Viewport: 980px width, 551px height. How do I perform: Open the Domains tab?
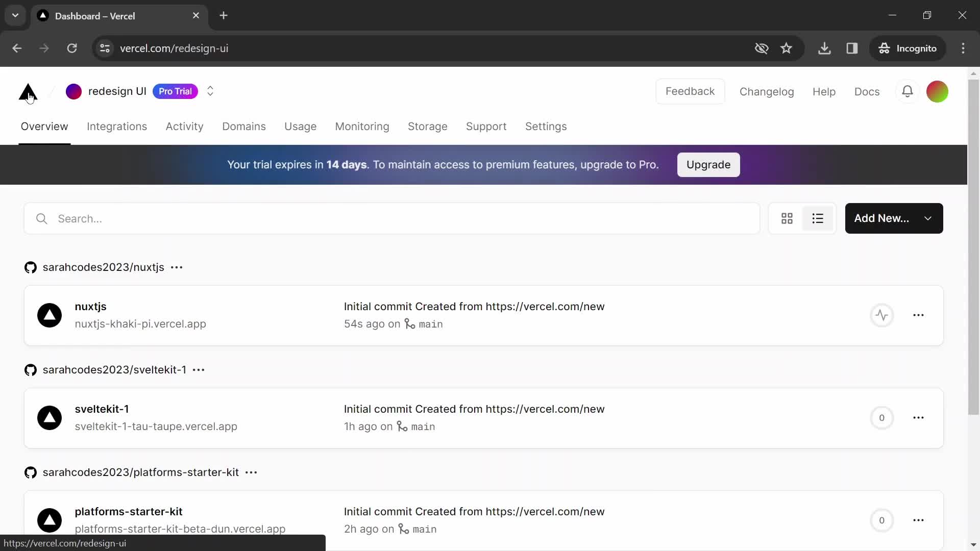(x=244, y=127)
